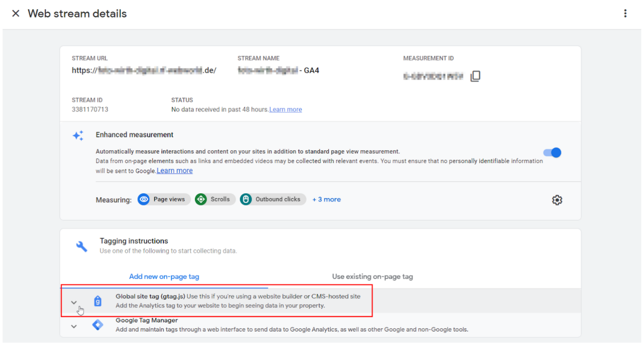Image resolution: width=644 pixels, height=348 pixels.
Task: Click the Enhanced measurement heading
Action: tap(134, 135)
